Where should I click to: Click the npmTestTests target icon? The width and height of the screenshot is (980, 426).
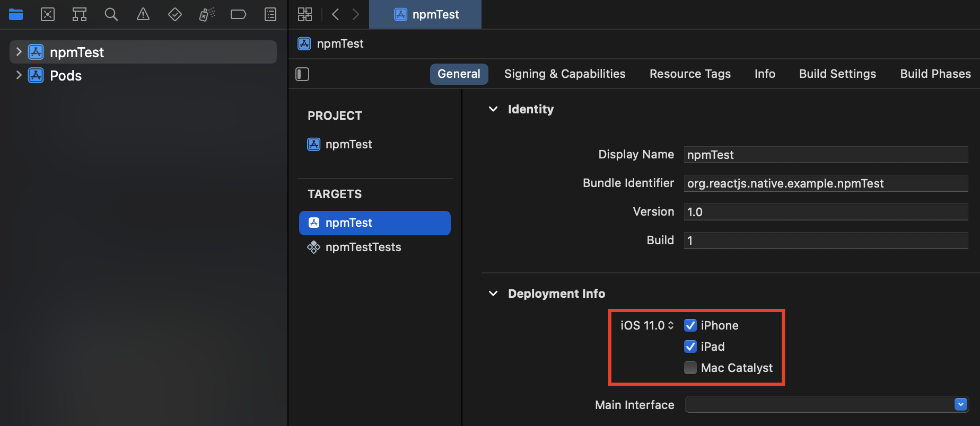click(314, 247)
